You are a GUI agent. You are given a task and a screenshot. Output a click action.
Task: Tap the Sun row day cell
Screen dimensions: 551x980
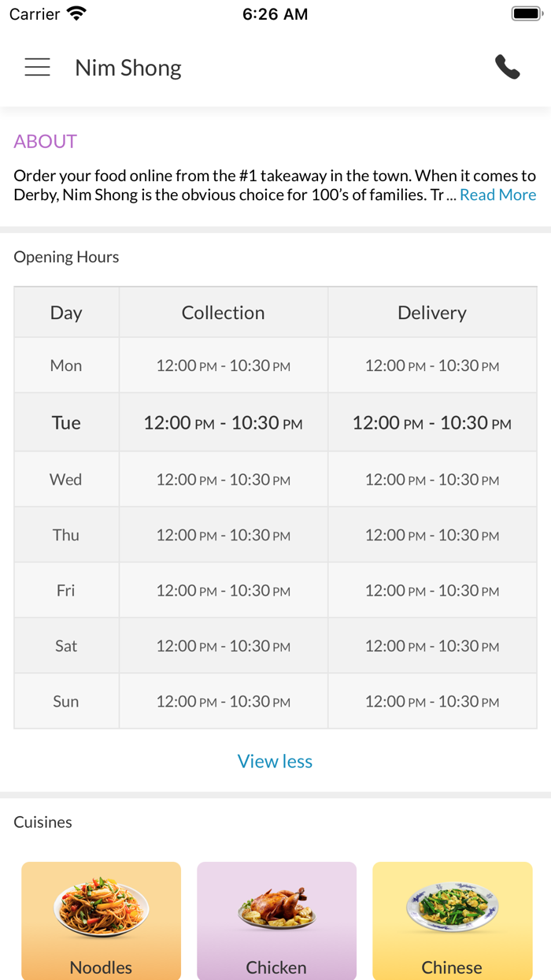point(66,701)
